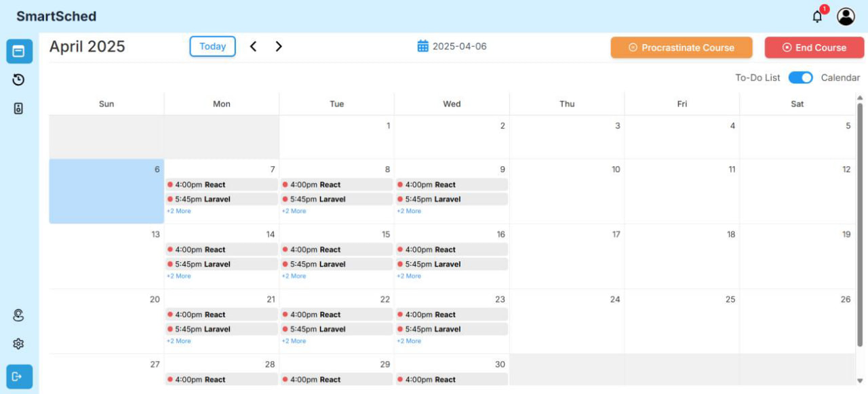
Task: Open 4:00pm React event on April 22
Action: (x=337, y=315)
